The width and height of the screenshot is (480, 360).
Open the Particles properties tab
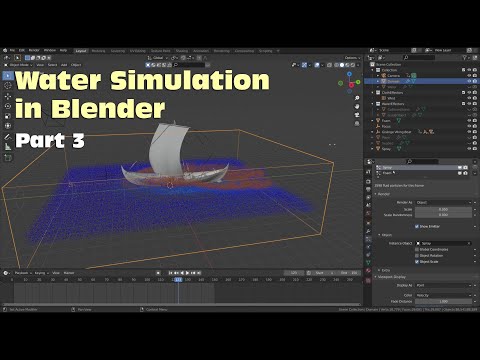pos(368,239)
